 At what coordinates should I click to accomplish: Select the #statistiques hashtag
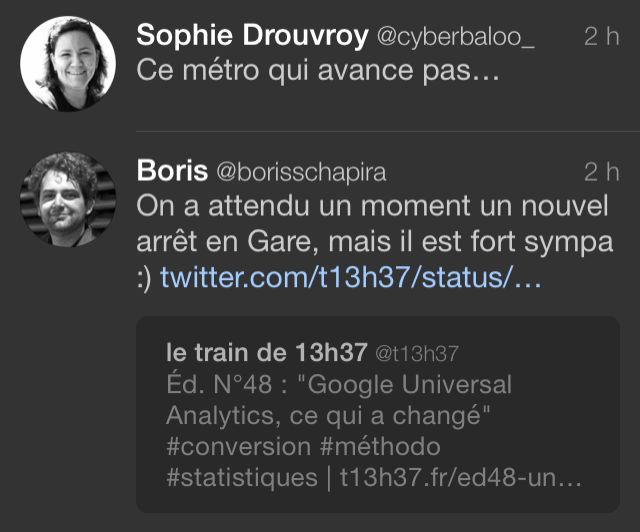(x=242, y=477)
